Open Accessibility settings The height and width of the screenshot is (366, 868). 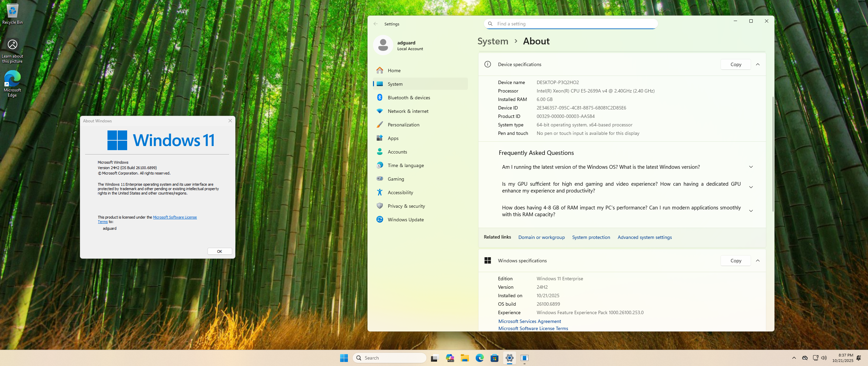tap(400, 192)
